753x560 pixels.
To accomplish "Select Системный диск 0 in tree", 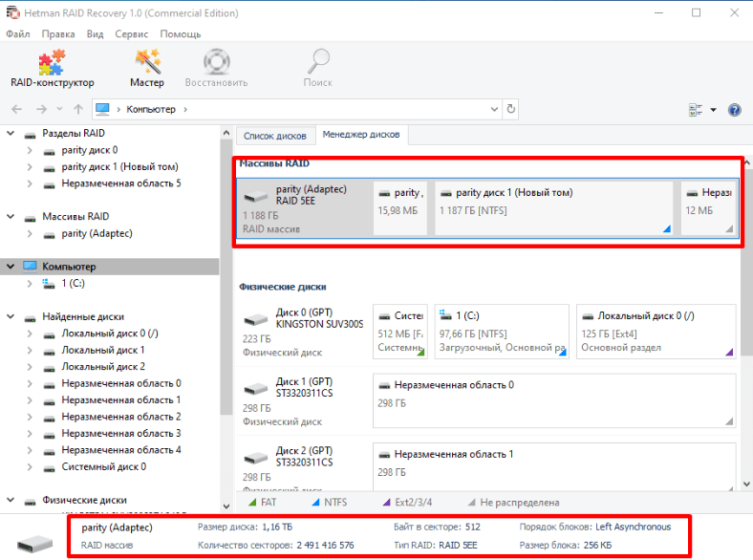I will point(104,467).
